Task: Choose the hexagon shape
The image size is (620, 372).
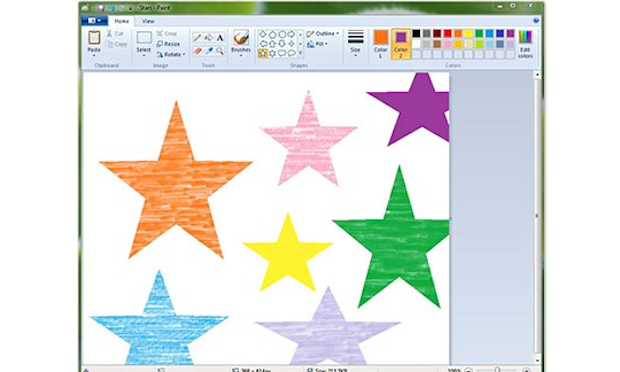Action: pyautogui.click(x=282, y=34)
